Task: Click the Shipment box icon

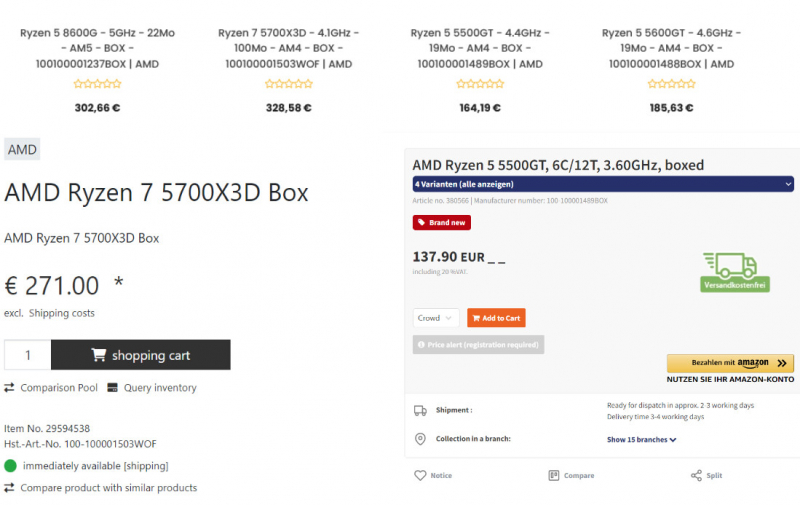Action: pyautogui.click(x=420, y=410)
